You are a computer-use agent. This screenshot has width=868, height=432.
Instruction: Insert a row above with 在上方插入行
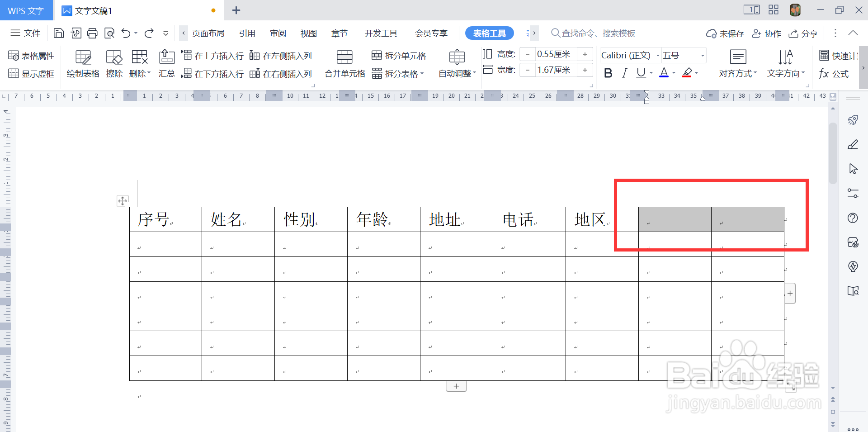(212, 55)
